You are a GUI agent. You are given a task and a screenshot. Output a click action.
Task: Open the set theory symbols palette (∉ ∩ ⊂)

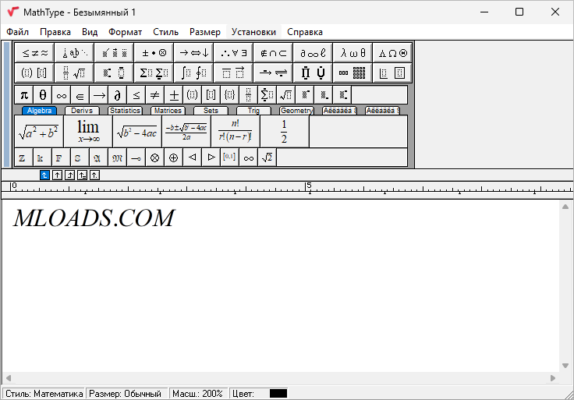click(x=273, y=53)
